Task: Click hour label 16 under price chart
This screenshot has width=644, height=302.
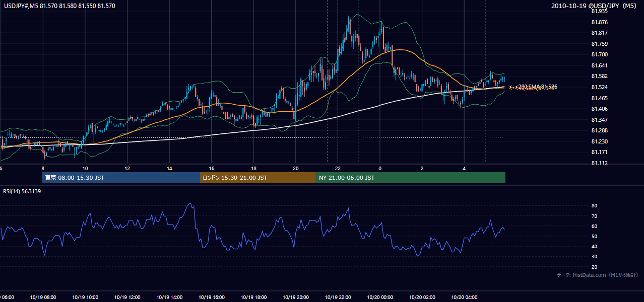Action: (212, 169)
